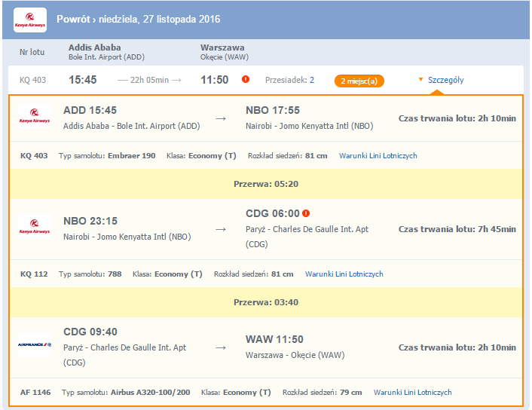
Task: Collapse the Szczegóły details arrow
Action: [420, 80]
